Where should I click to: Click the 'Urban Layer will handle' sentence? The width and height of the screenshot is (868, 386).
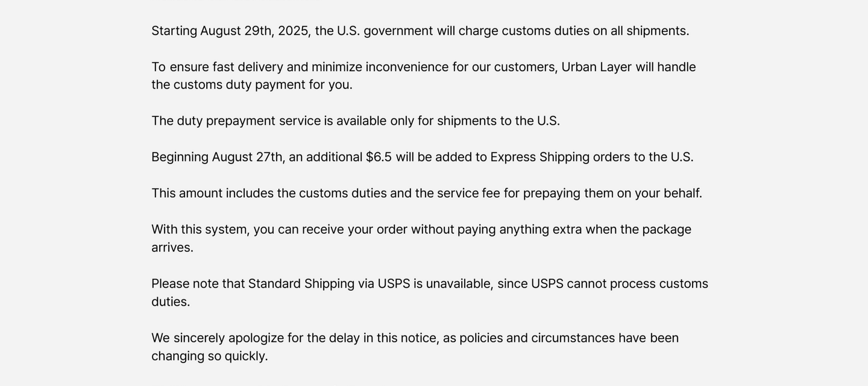click(x=424, y=75)
